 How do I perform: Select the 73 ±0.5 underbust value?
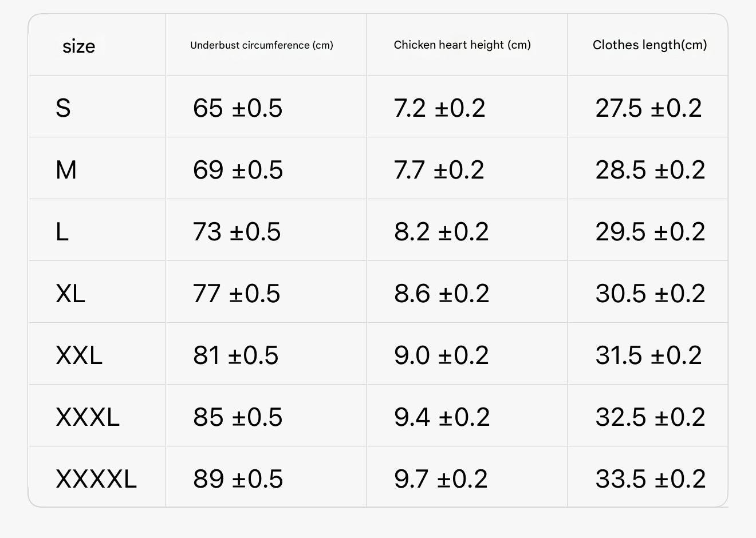pyautogui.click(x=237, y=232)
